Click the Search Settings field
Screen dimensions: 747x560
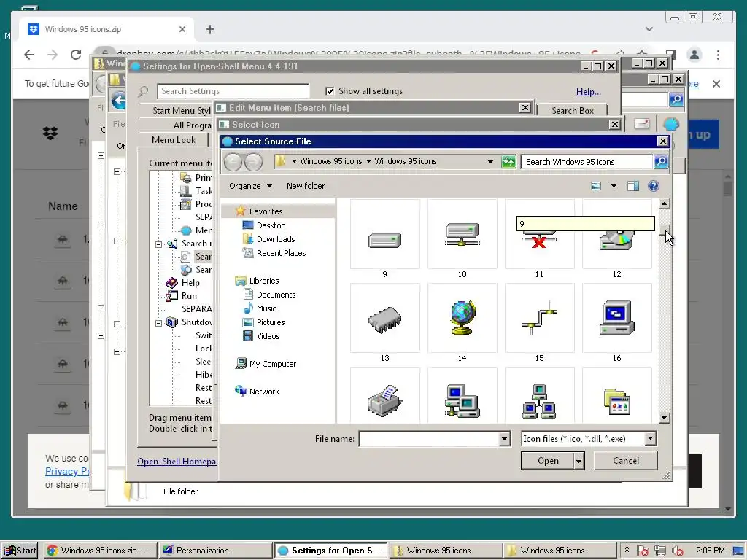point(233,91)
